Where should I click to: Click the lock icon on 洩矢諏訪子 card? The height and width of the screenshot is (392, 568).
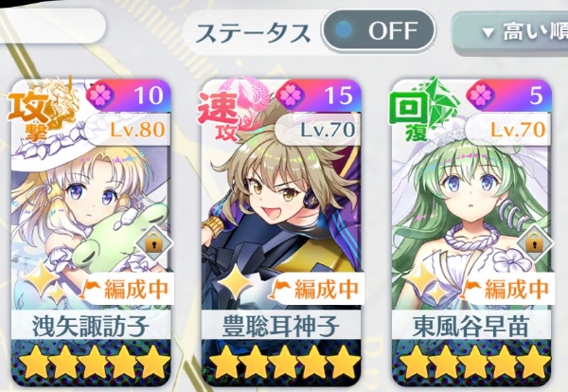click(154, 242)
